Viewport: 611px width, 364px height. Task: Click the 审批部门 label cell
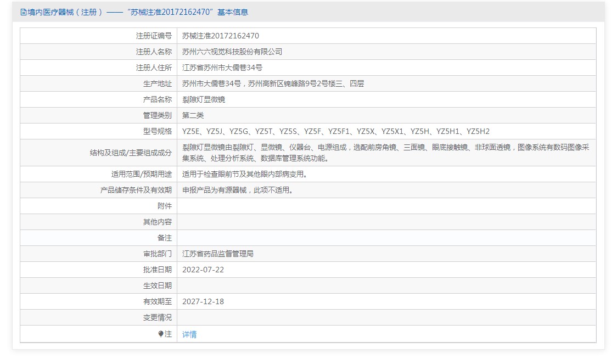99,254
